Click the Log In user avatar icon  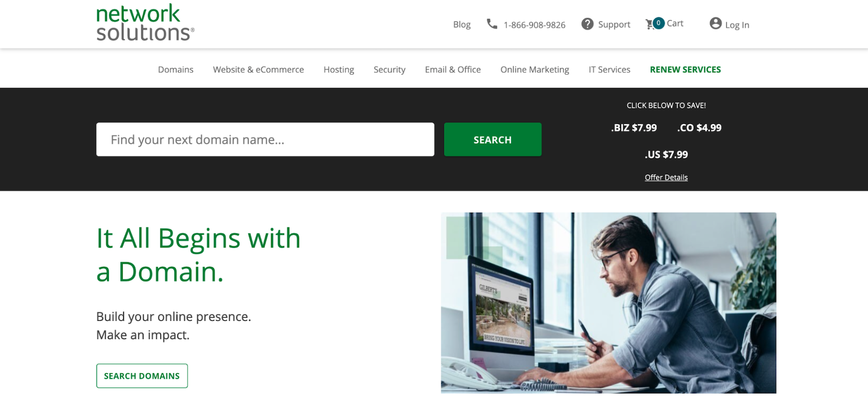click(x=715, y=23)
